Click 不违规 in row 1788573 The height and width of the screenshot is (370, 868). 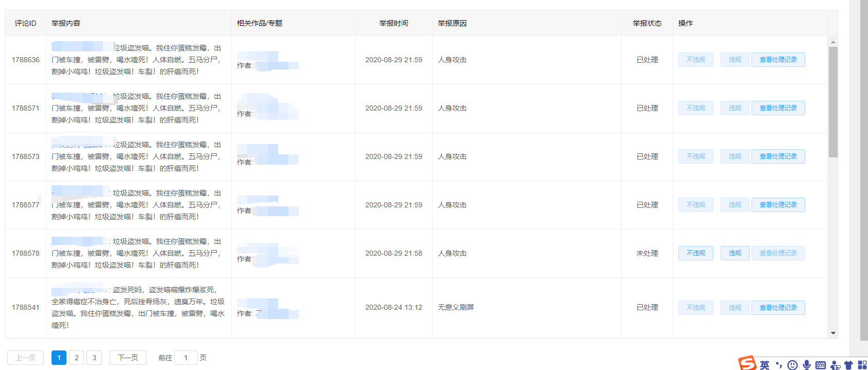pyautogui.click(x=695, y=156)
